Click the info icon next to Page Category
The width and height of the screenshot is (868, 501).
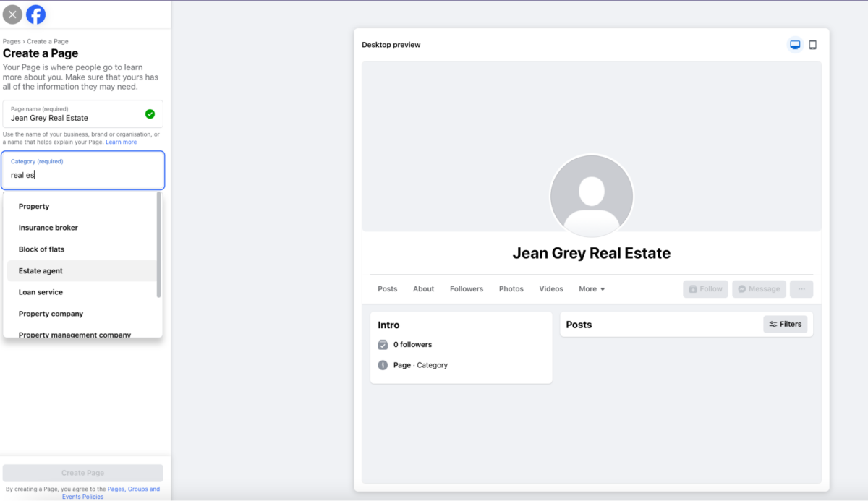point(383,365)
